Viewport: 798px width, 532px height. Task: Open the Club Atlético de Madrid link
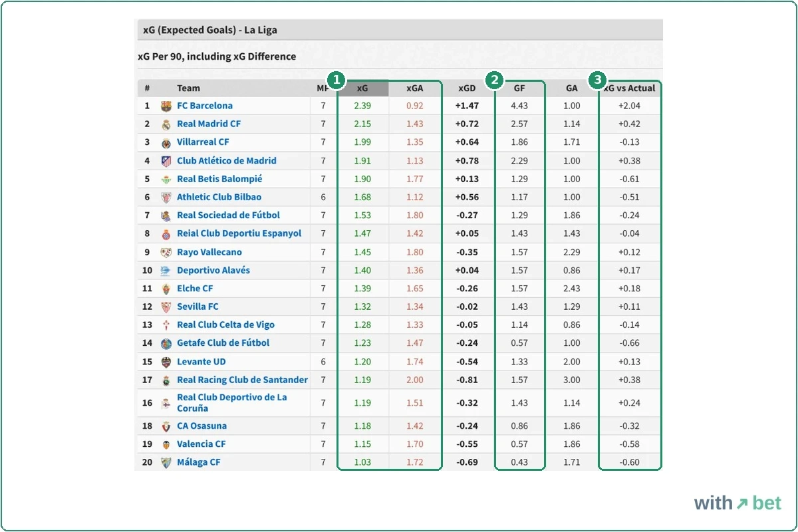(x=227, y=160)
